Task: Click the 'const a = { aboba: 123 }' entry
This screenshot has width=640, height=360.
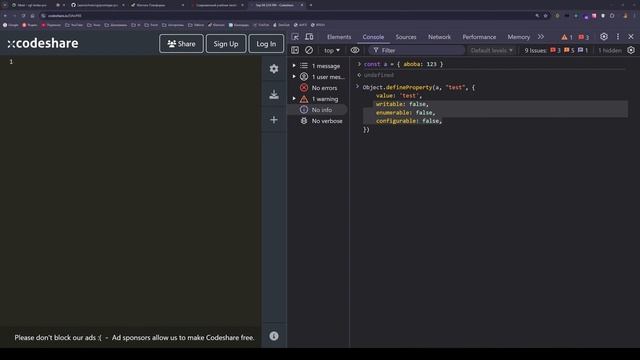Action: (x=403, y=64)
